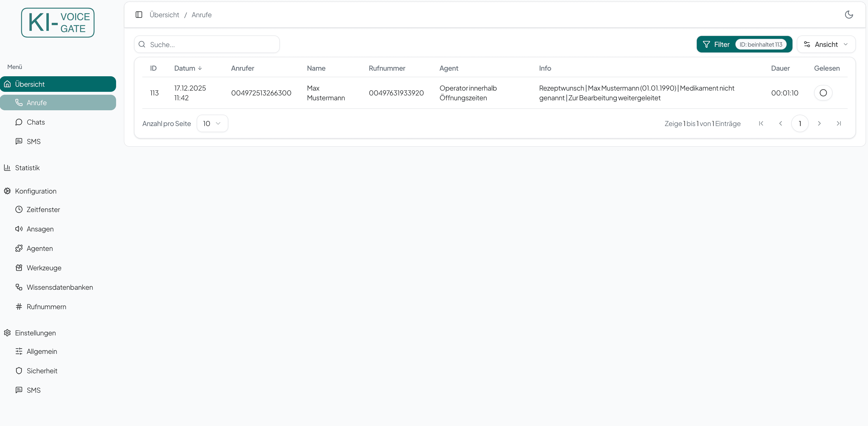The image size is (868, 426).
Task: Go to the next page
Action: point(819,124)
